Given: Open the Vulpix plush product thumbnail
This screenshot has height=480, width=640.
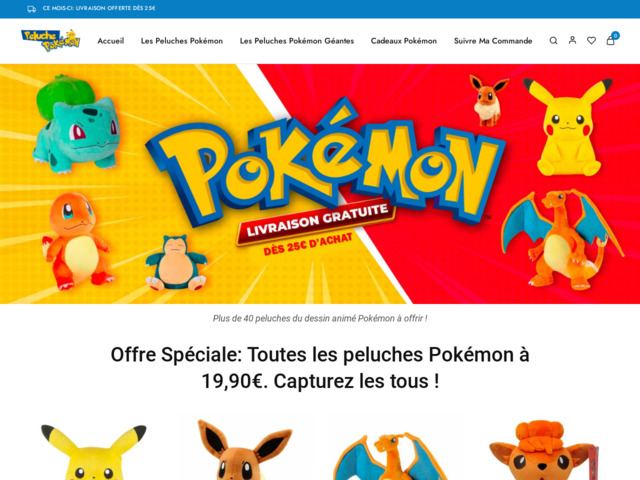Looking at the screenshot, I should [545, 451].
